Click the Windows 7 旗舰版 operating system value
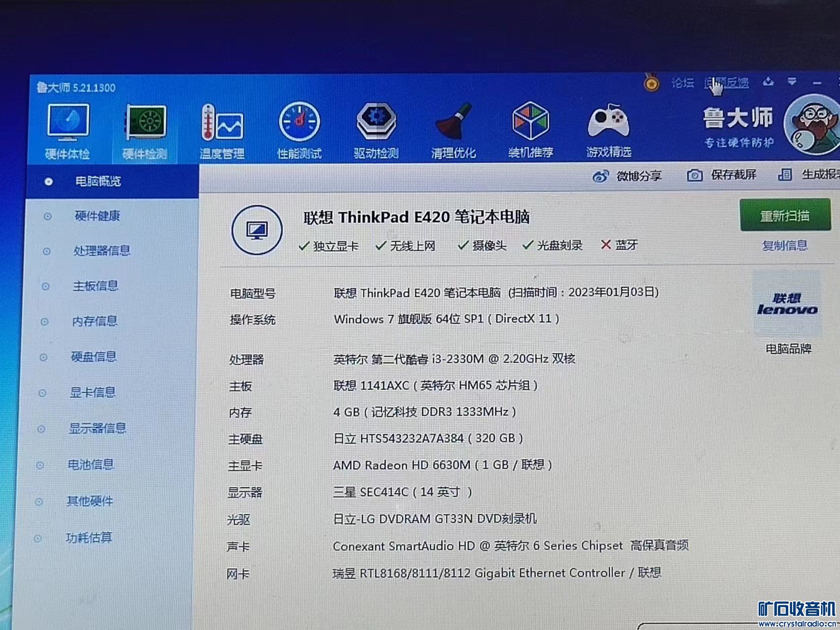840x630 pixels. (447, 319)
